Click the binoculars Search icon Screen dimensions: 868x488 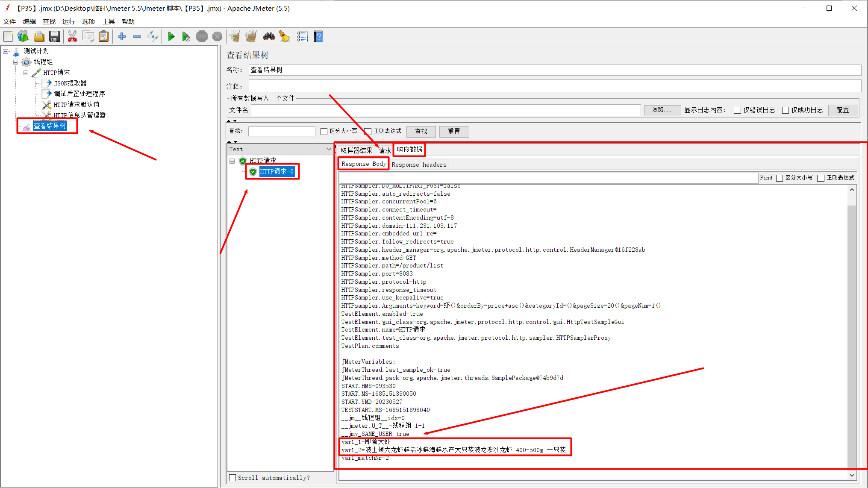269,37
